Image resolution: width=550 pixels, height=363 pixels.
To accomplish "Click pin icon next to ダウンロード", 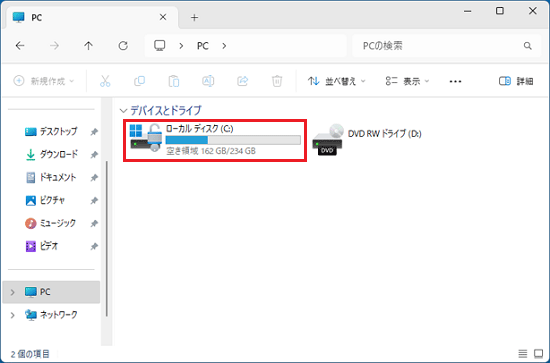I will pos(94,155).
